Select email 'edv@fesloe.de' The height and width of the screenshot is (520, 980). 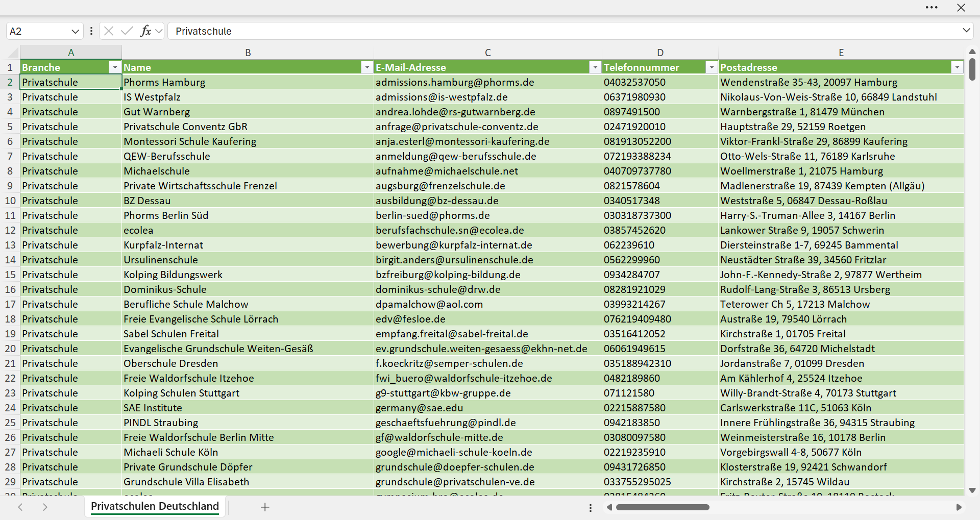(488, 319)
